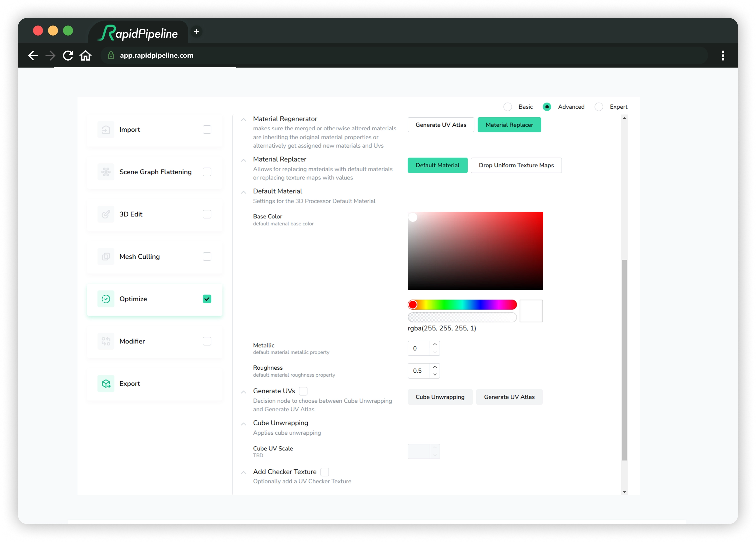Collapse the Material Replacer section

(244, 160)
